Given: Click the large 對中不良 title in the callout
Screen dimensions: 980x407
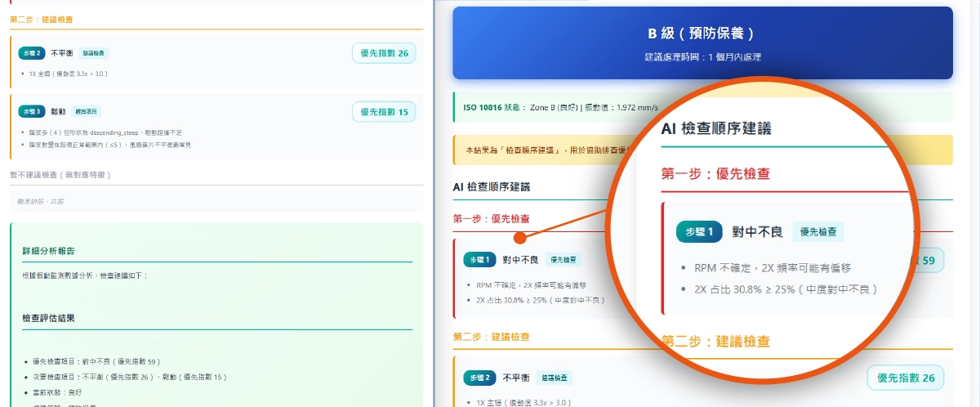Looking at the screenshot, I should coord(757,232).
